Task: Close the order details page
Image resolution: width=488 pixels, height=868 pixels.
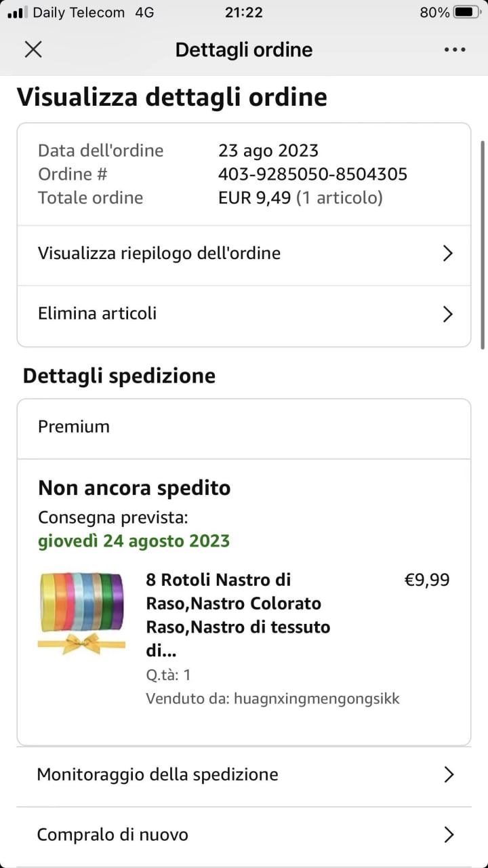Action: [33, 50]
